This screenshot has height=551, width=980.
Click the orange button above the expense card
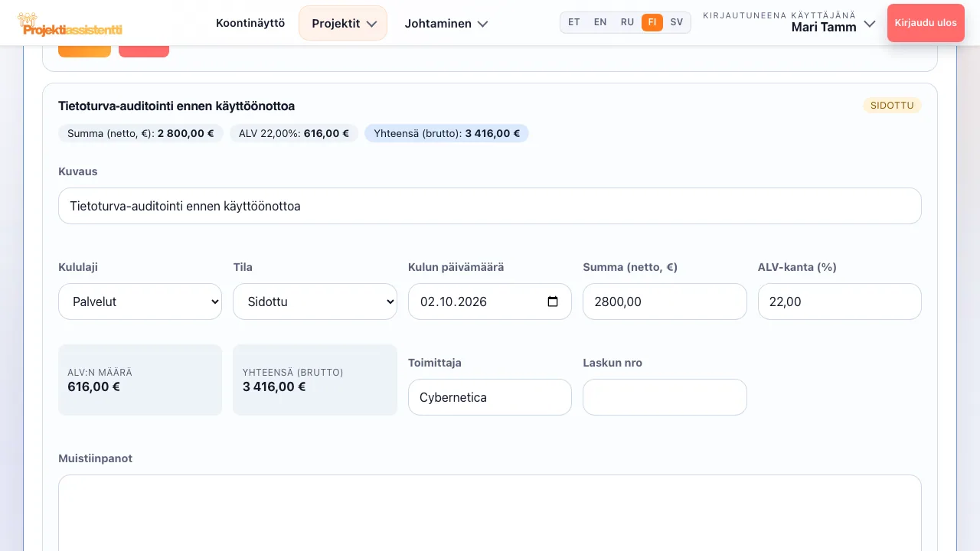pyautogui.click(x=84, y=51)
